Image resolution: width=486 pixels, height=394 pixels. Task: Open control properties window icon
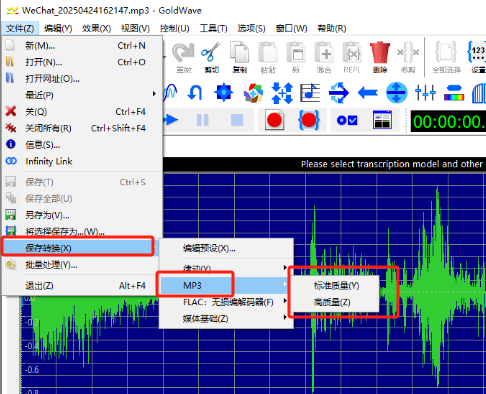coord(382,120)
